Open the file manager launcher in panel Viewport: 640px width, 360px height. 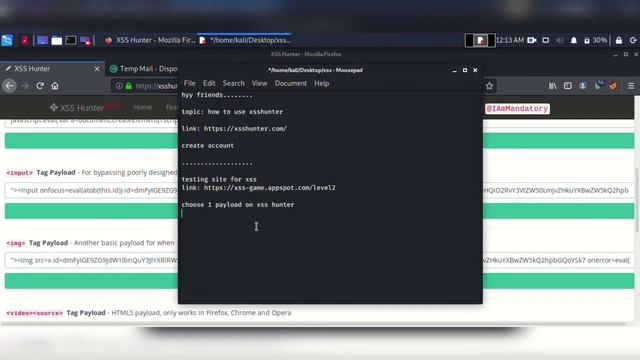57,40
